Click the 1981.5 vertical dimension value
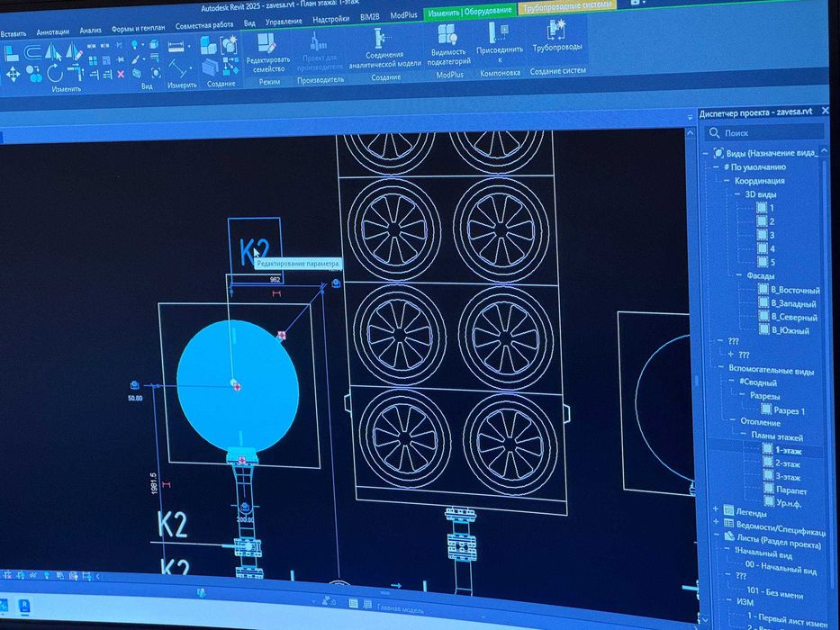840x630 pixels. click(154, 482)
